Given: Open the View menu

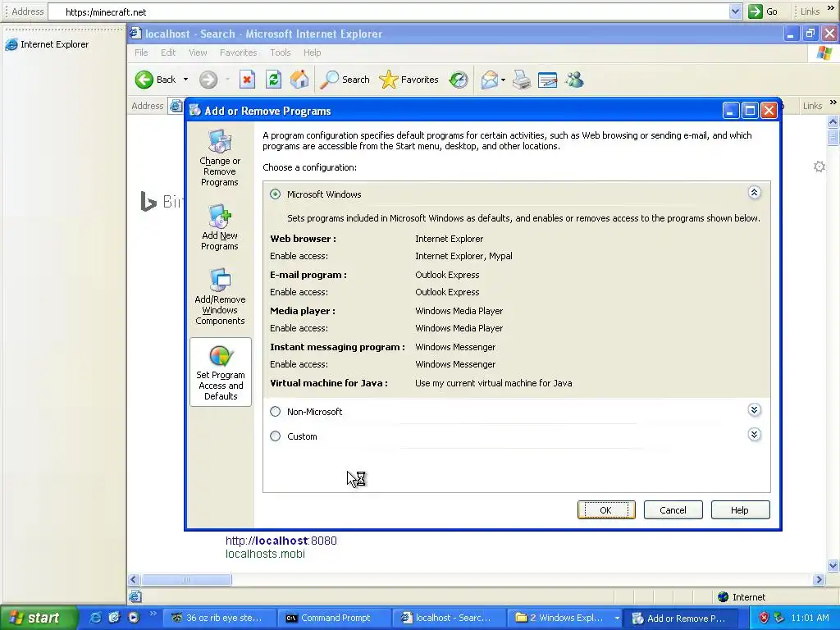Looking at the screenshot, I should pos(198,52).
